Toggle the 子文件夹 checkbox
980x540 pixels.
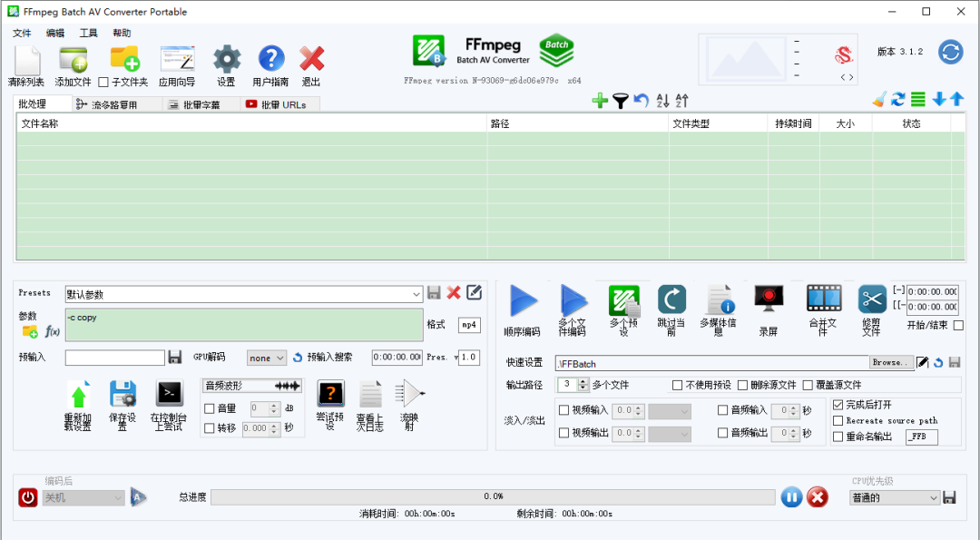tap(103, 82)
